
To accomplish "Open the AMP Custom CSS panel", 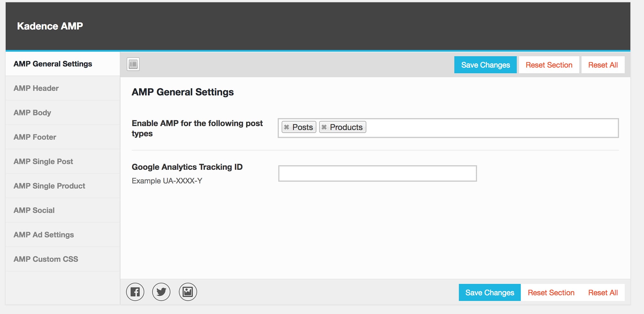I will [x=45, y=259].
